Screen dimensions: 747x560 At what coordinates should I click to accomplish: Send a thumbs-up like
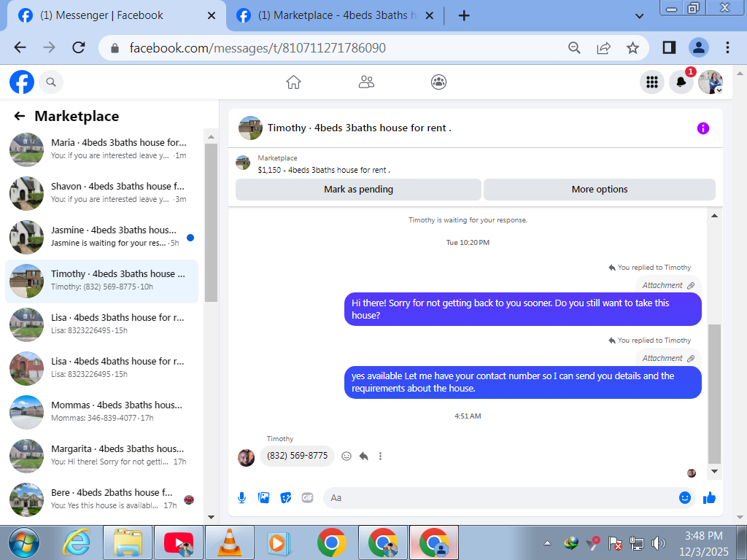click(709, 498)
